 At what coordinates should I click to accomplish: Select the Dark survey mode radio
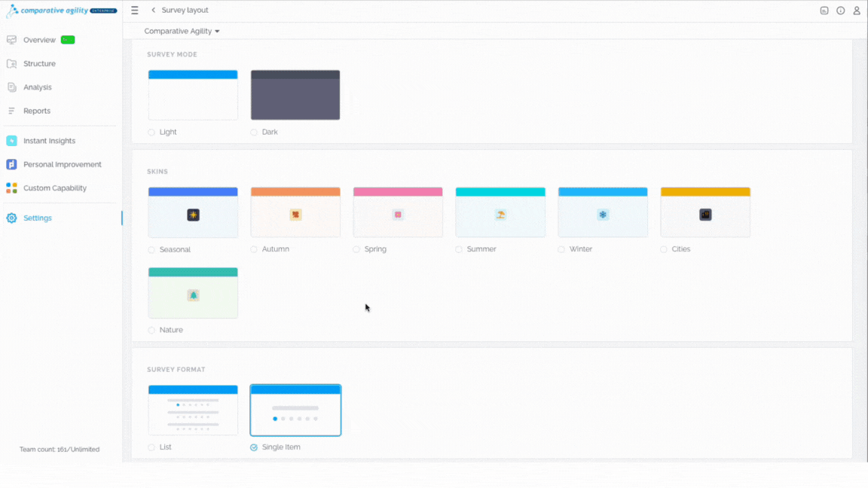254,133
